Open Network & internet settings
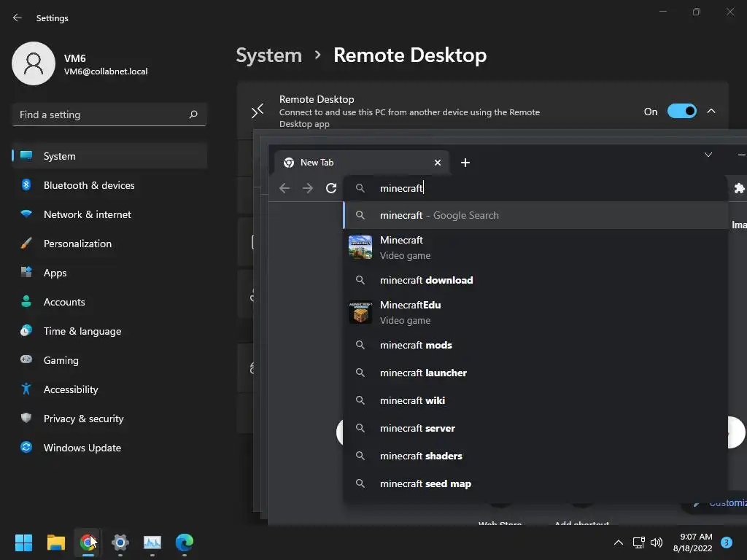This screenshot has height=560, width=747. point(109,214)
